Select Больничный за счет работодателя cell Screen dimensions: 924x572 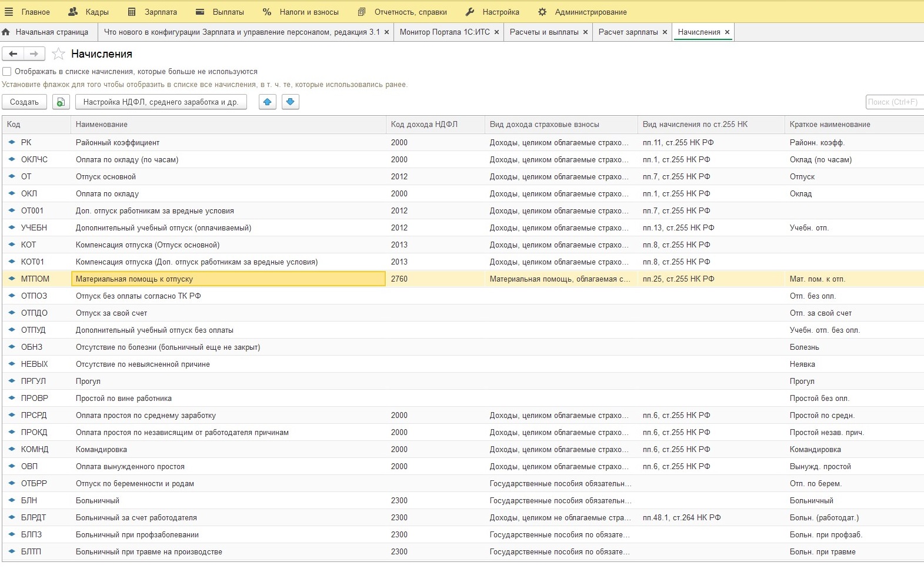click(x=228, y=517)
